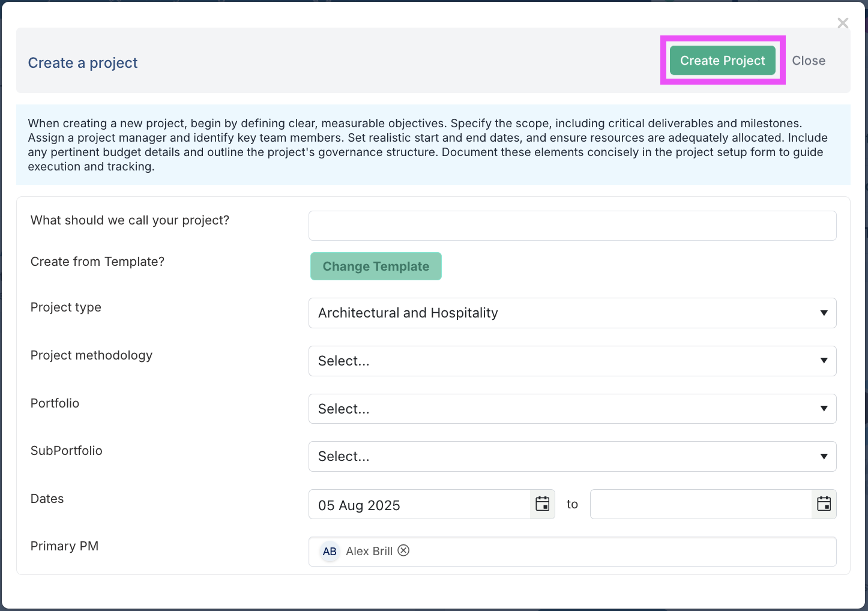Click the AB avatar badge
Image resolution: width=868 pixels, height=611 pixels.
pyautogui.click(x=330, y=552)
